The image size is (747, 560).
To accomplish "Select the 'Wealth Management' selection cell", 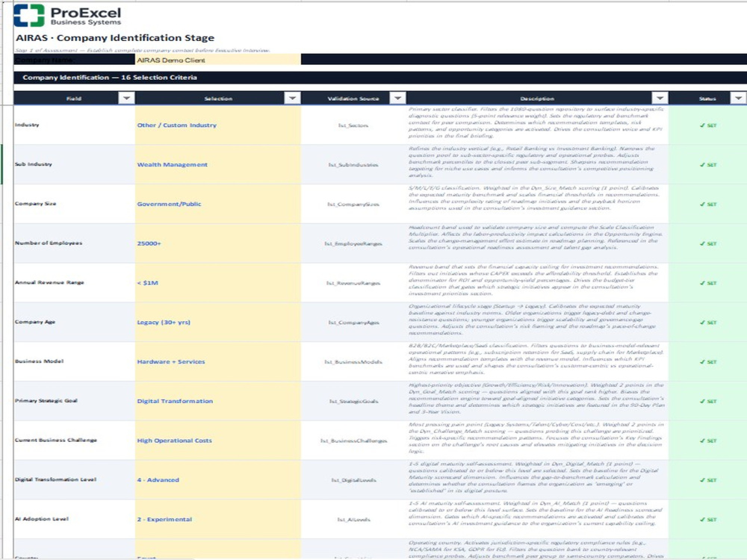I will (217, 165).
